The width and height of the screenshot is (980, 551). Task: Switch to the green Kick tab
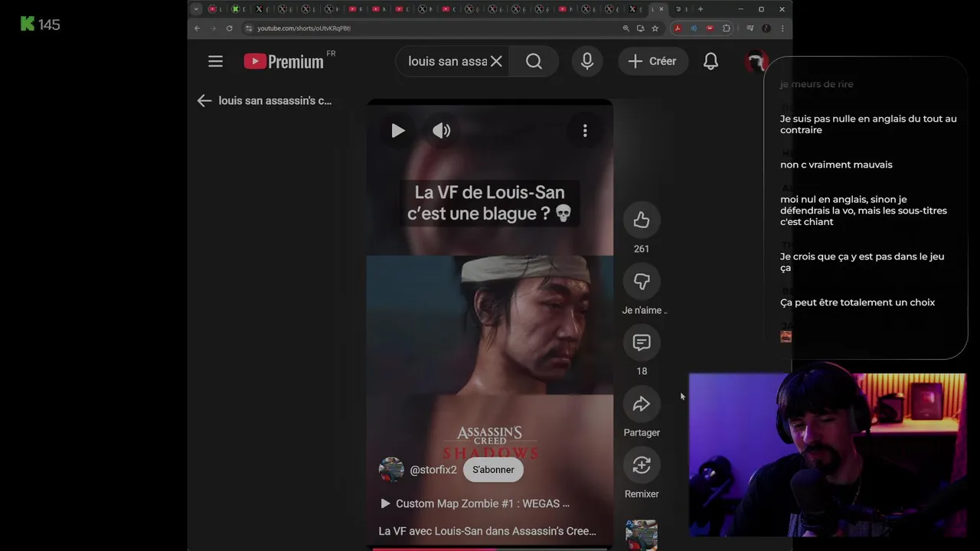[x=236, y=9]
